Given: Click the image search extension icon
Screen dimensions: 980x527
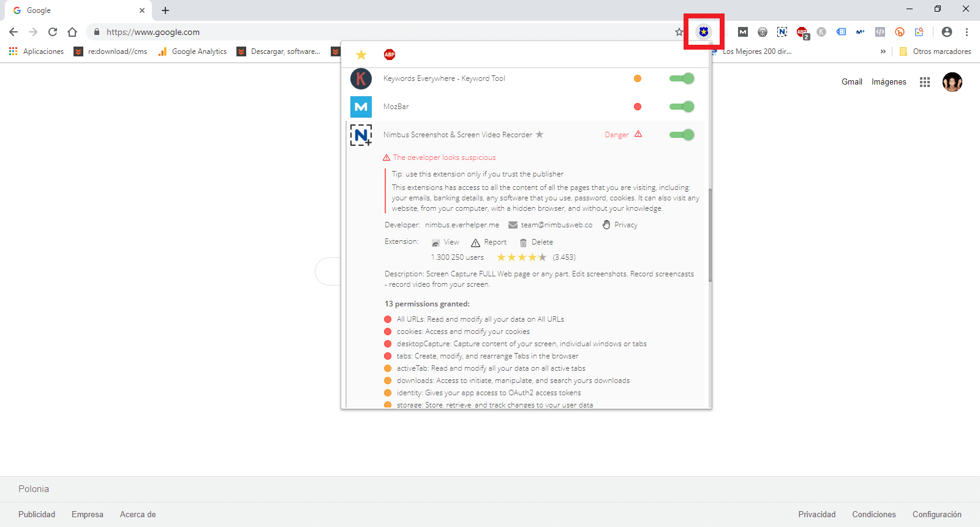Looking at the screenshot, I should 919,32.
